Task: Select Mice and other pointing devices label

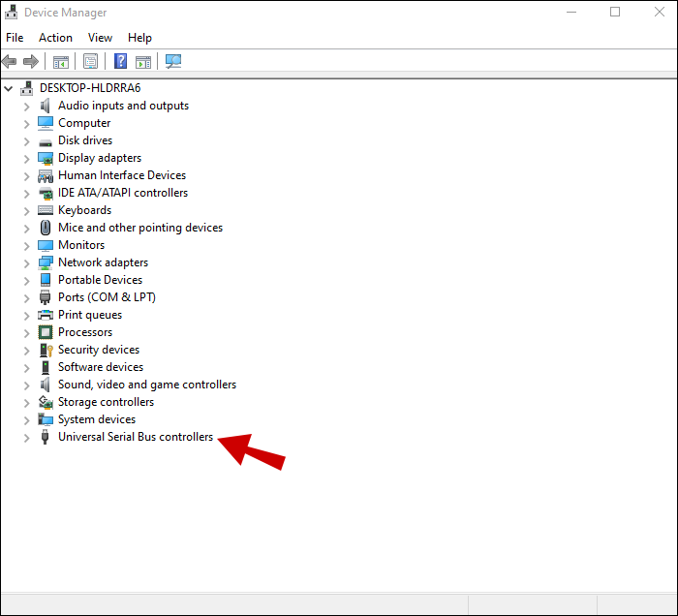Action: [x=140, y=228]
